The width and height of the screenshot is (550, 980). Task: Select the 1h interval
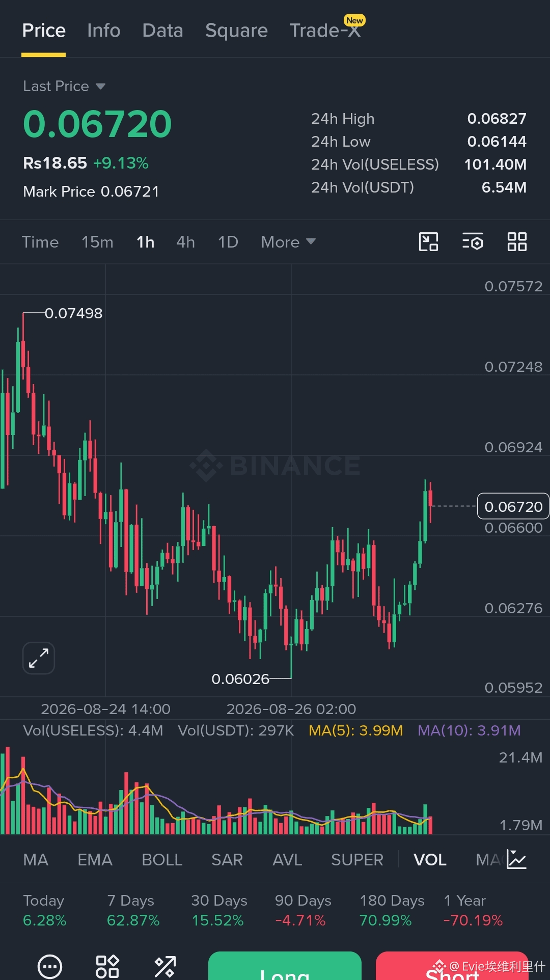145,242
